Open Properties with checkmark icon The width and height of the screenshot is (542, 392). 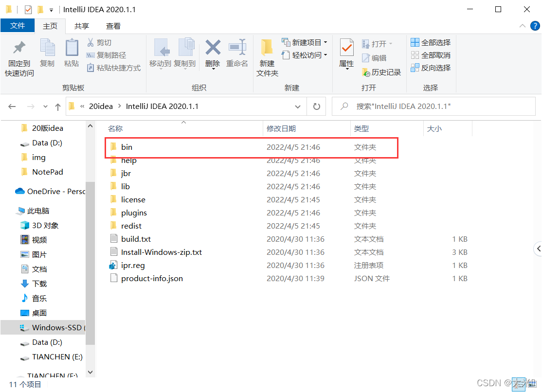[x=347, y=48]
